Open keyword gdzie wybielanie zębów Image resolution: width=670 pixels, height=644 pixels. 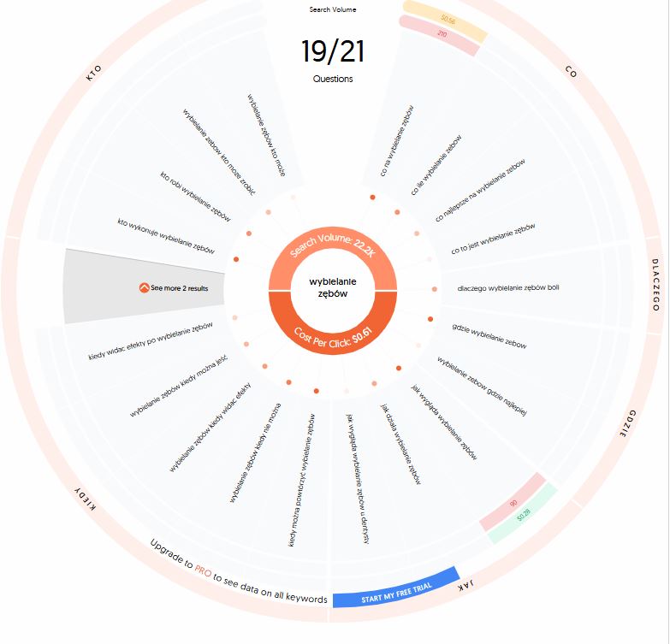[489, 336]
